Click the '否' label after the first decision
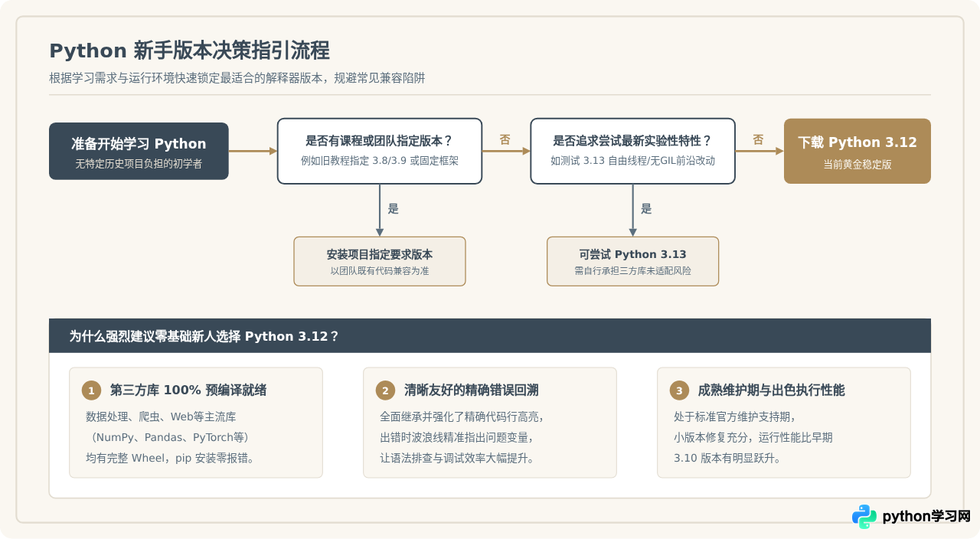980x539 pixels. point(505,139)
